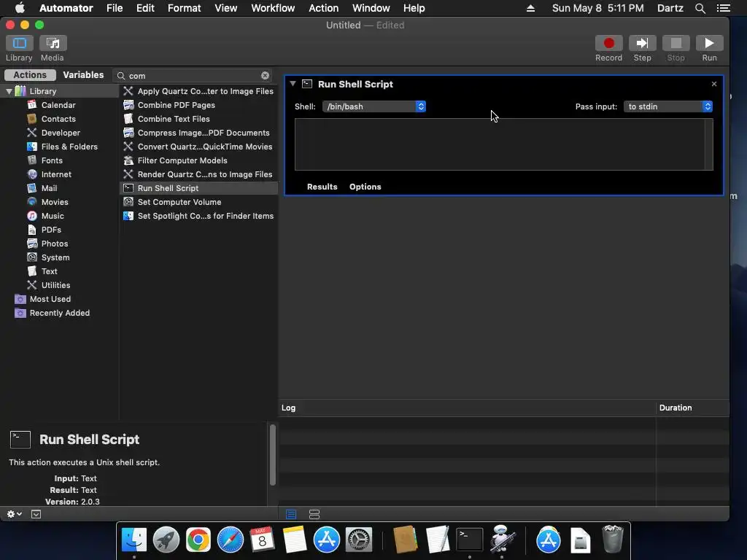The image size is (747, 560).
Task: Open Notification Center in menu bar
Action: pyautogui.click(x=724, y=8)
